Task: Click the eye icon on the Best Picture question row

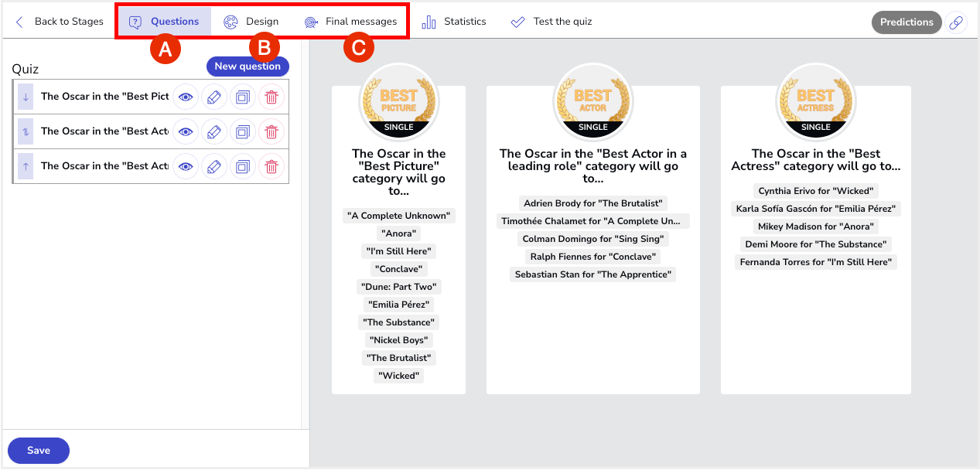Action: pos(186,97)
